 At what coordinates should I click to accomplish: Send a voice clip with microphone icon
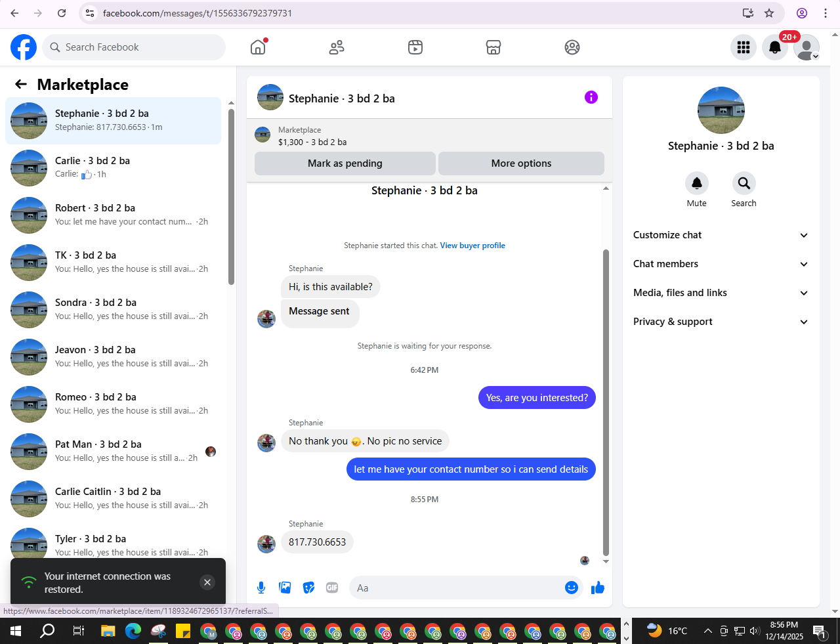pyautogui.click(x=261, y=588)
